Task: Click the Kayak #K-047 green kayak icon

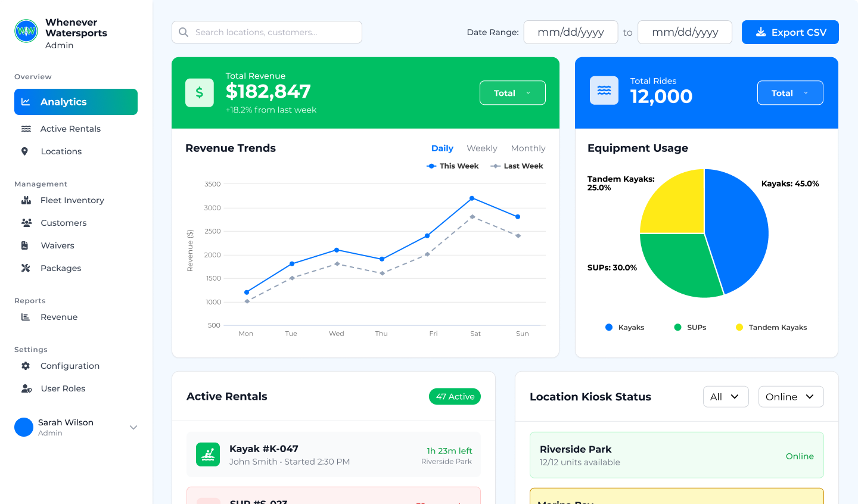Action: (208, 455)
